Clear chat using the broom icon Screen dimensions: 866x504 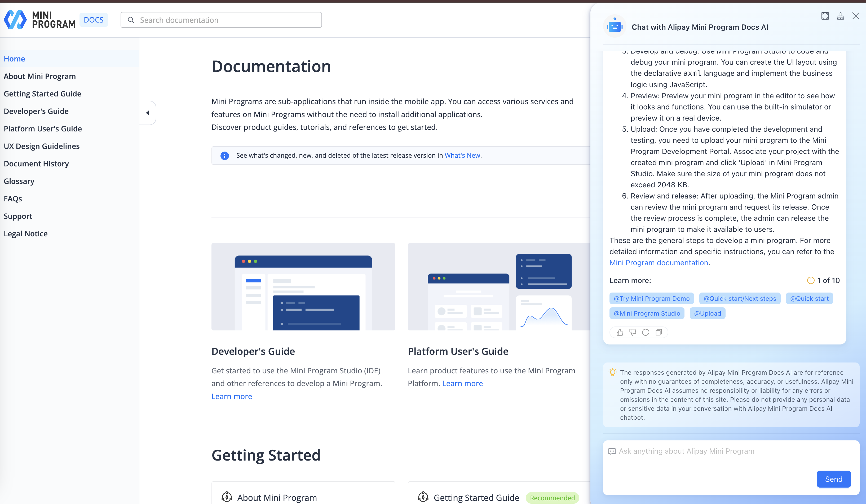[x=840, y=16]
